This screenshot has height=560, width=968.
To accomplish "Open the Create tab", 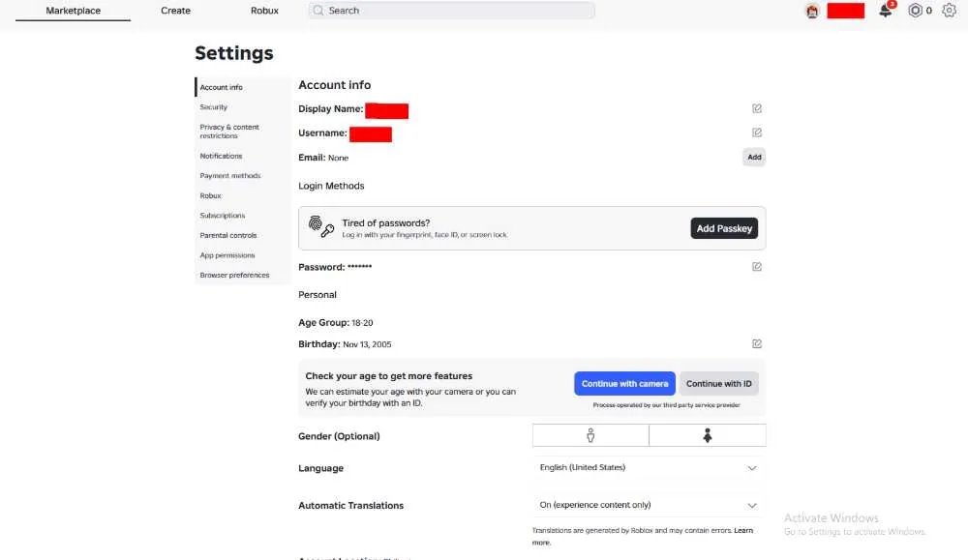I will [x=175, y=11].
